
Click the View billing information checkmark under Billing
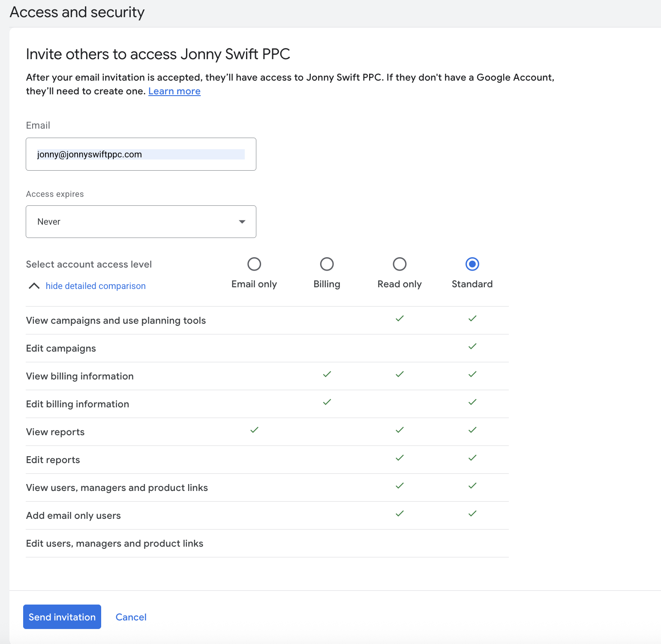point(327,374)
